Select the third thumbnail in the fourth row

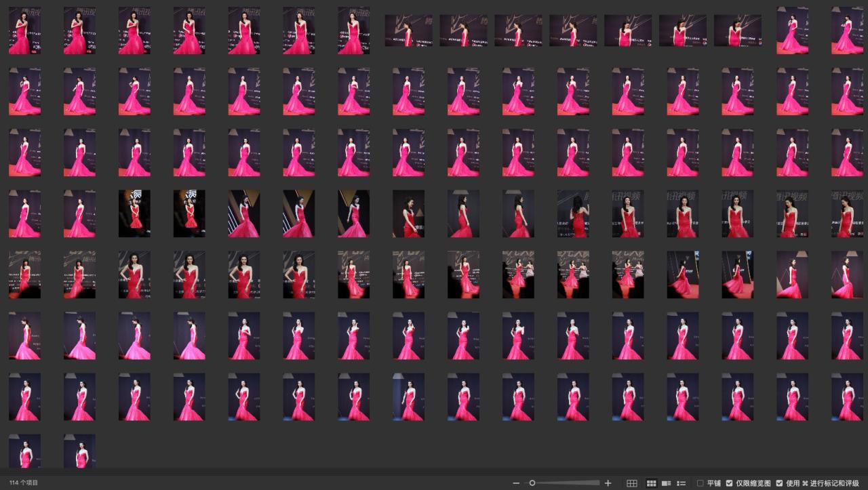(134, 213)
